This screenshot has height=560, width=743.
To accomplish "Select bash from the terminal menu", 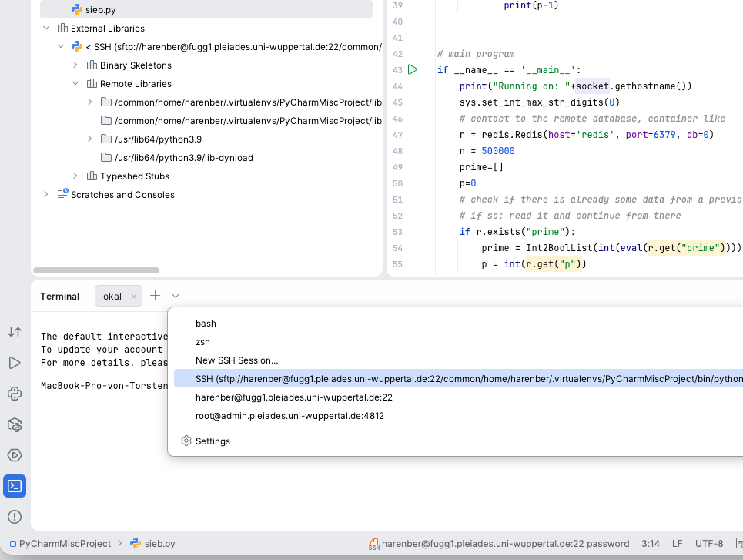I will [x=206, y=324].
